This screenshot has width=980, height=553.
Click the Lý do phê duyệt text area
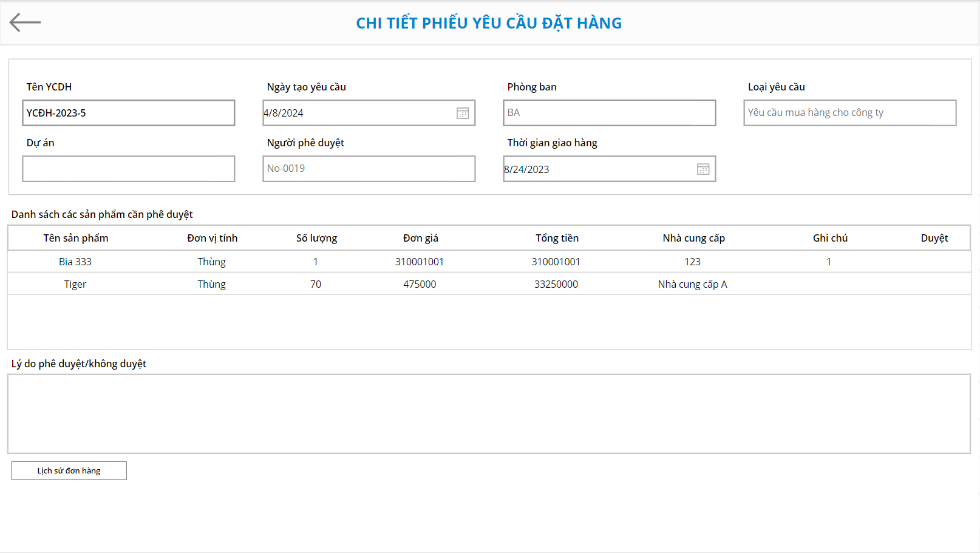tap(489, 414)
